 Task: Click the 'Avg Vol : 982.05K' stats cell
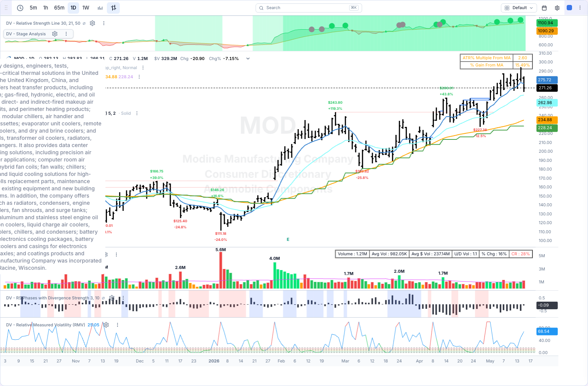[389, 254]
